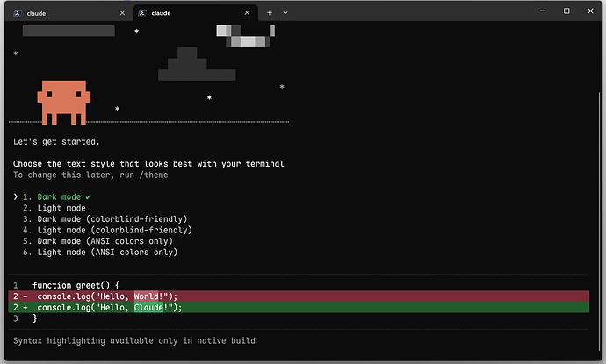The width and height of the screenshot is (606, 364).
Task: Close the first claude tab
Action: (x=122, y=13)
